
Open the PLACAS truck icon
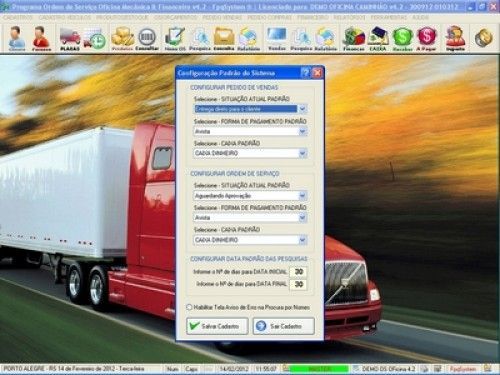70,39
